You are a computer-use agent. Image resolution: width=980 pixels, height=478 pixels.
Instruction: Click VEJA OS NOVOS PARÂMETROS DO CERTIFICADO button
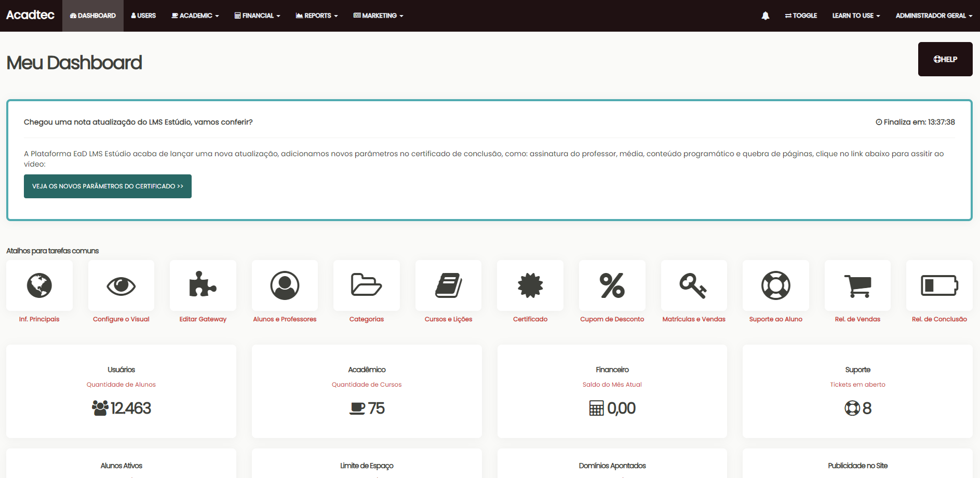[108, 186]
